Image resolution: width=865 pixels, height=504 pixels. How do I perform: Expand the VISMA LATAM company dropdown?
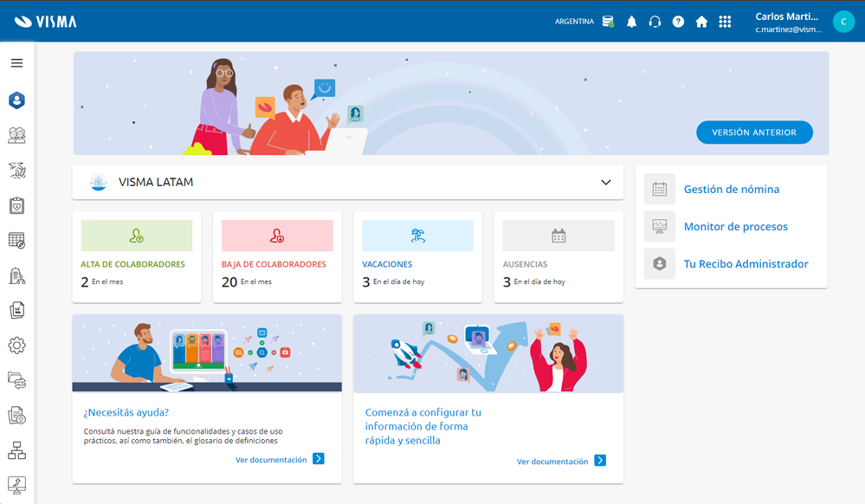pyautogui.click(x=606, y=182)
